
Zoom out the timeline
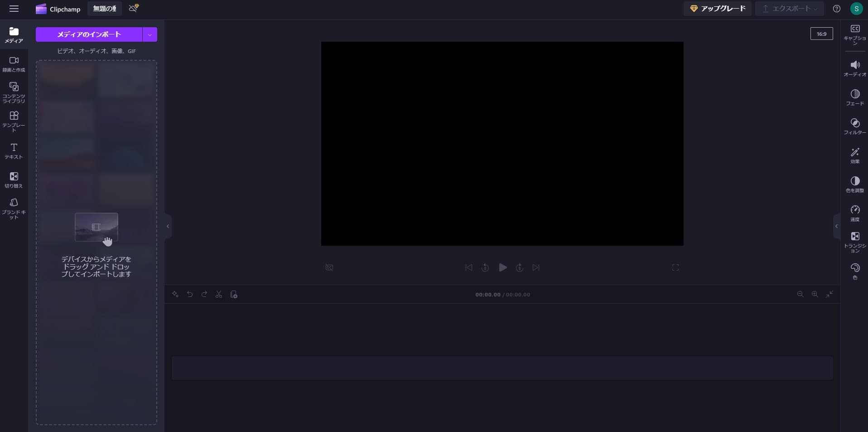(800, 294)
